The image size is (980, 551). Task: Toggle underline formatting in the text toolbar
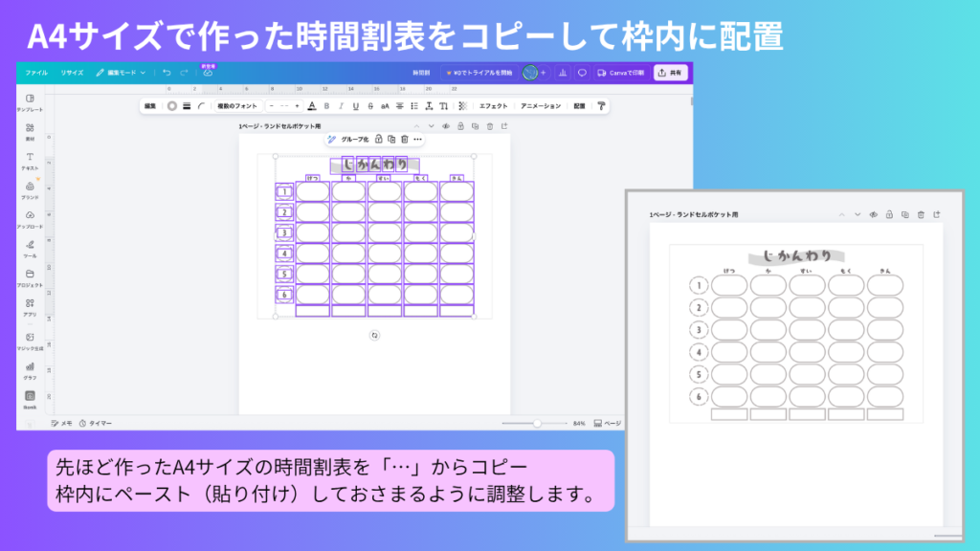[355, 106]
